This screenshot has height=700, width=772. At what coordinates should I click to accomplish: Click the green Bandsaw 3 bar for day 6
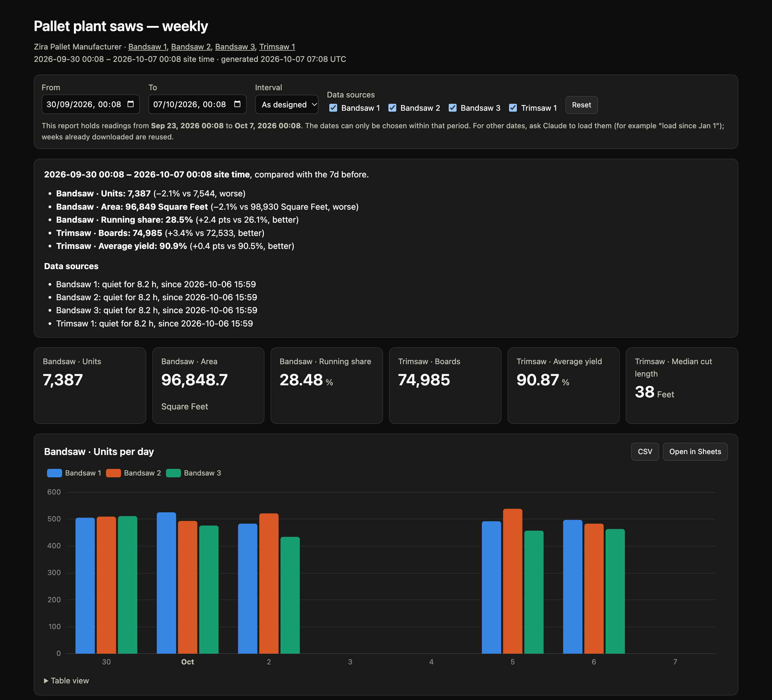pos(615,592)
